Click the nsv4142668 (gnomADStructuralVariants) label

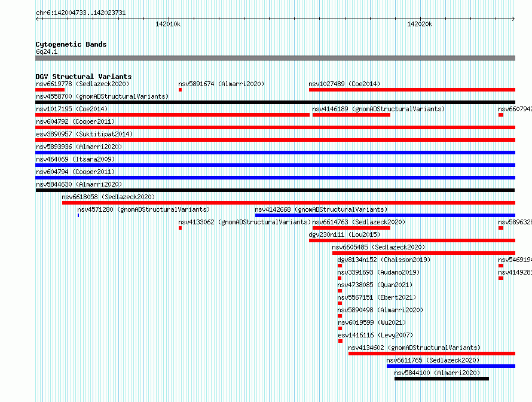tap(321, 209)
